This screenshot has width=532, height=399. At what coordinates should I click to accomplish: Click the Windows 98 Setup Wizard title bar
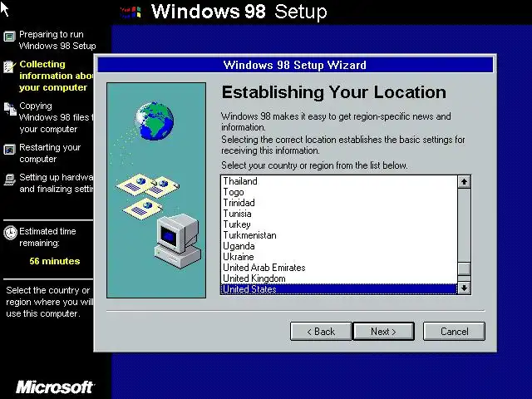pos(295,65)
